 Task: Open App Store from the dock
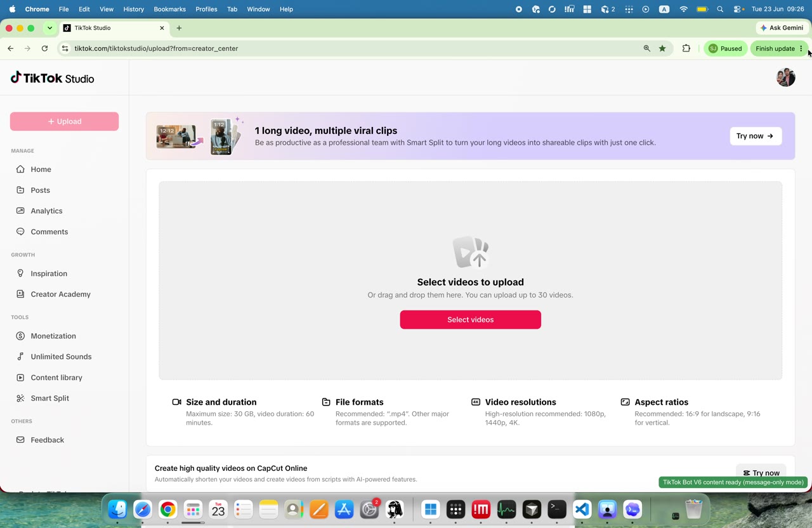click(344, 509)
